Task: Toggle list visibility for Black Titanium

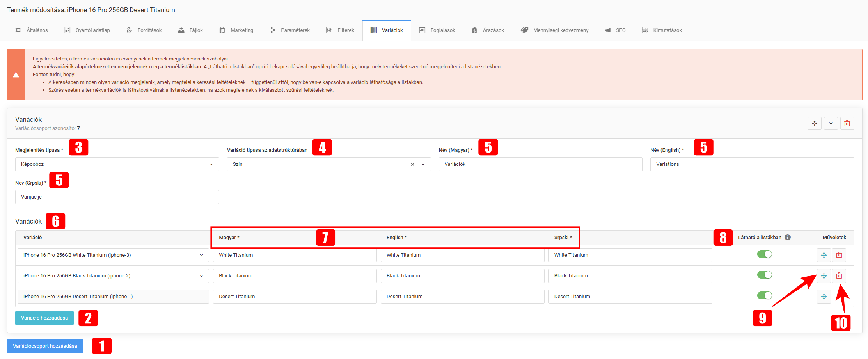Action: pyautogui.click(x=764, y=275)
